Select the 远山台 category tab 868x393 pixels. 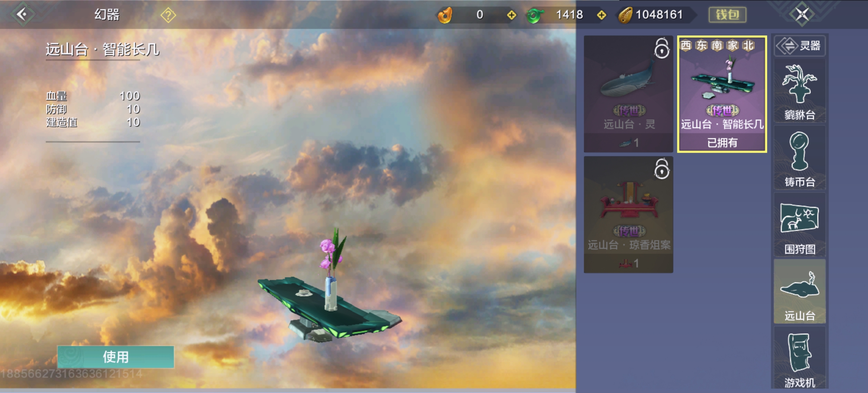pyautogui.click(x=799, y=292)
